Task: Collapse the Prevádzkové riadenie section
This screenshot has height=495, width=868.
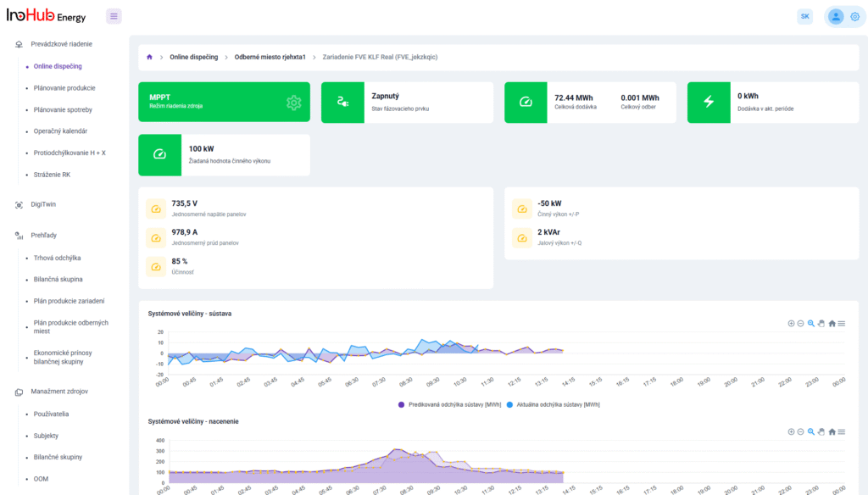Action: pyautogui.click(x=61, y=43)
